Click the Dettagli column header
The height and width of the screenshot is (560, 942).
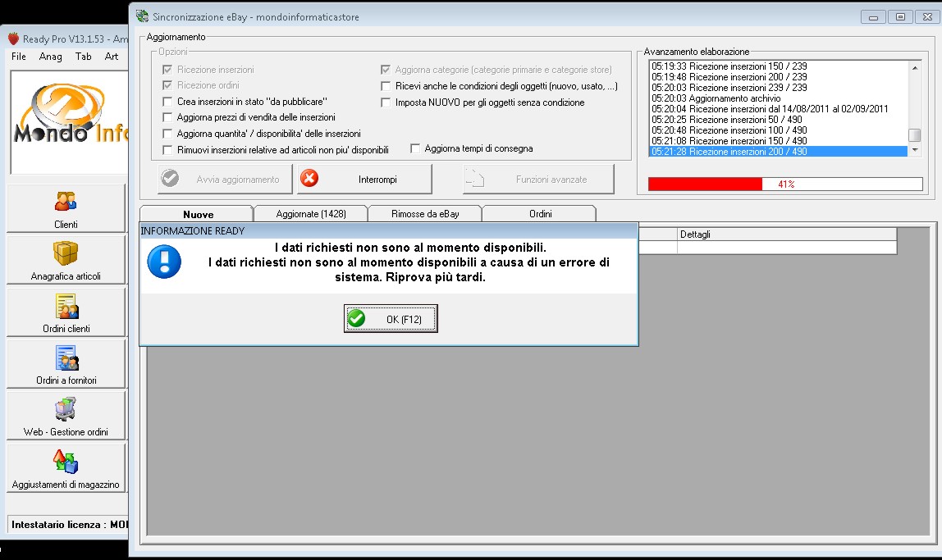coord(786,234)
